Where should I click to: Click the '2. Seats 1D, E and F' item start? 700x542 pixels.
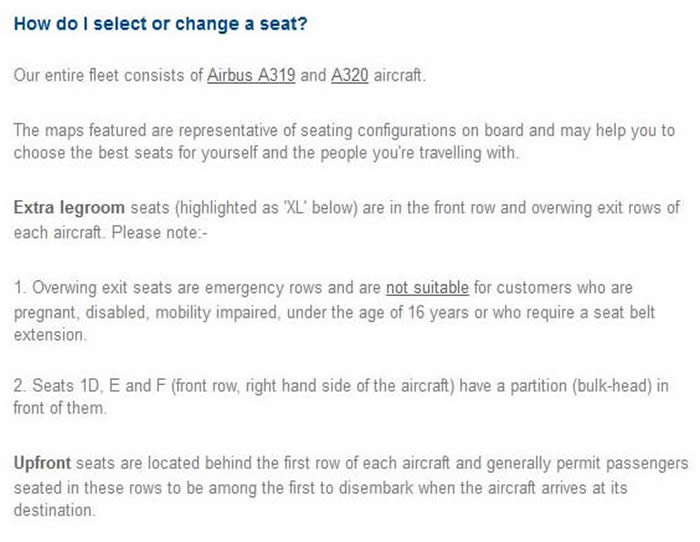pyautogui.click(x=80, y=386)
